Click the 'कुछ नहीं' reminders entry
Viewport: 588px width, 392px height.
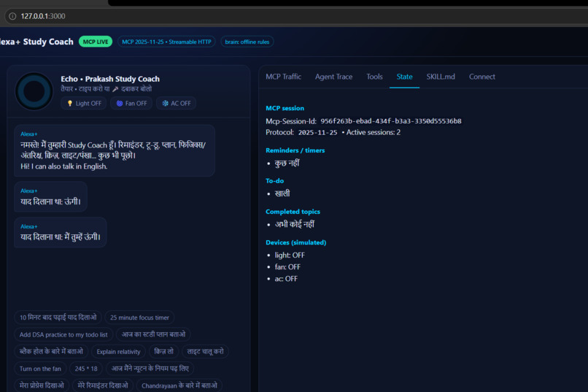[x=287, y=164]
